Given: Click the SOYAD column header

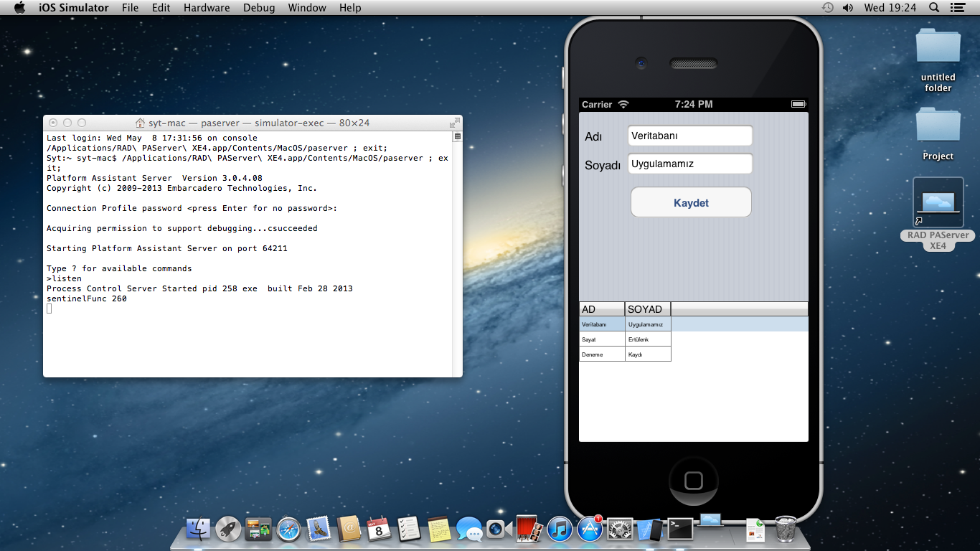Looking at the screenshot, I should (x=648, y=309).
